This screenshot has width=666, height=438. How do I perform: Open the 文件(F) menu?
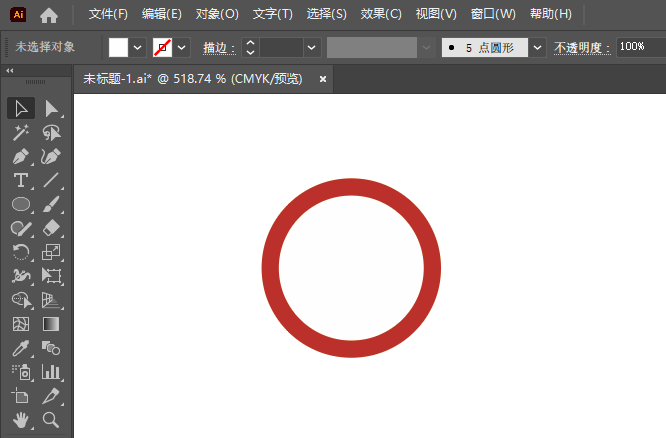tap(108, 14)
